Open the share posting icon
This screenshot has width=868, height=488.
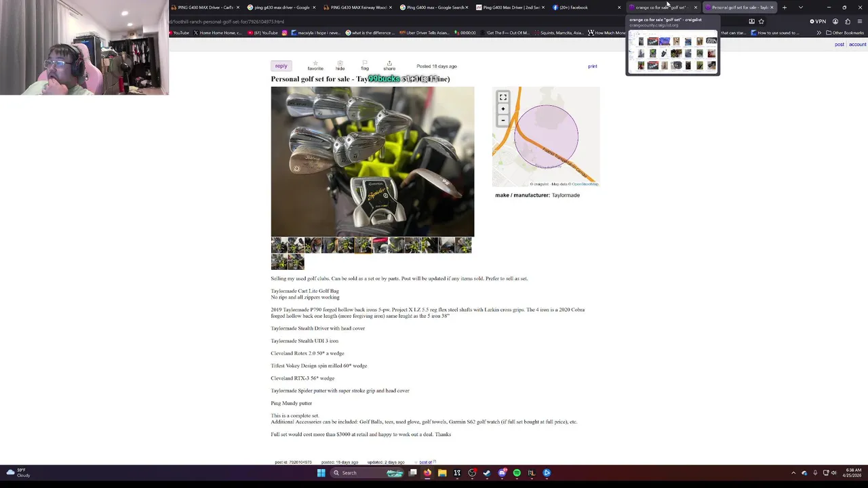(389, 66)
